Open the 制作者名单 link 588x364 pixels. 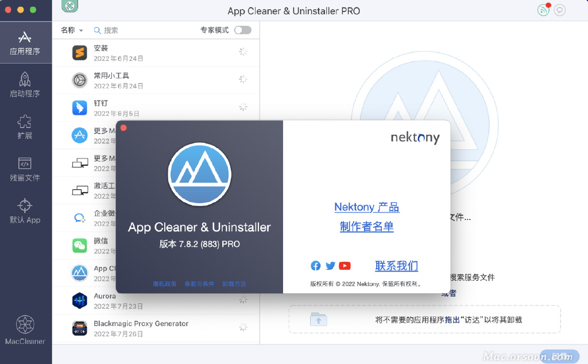click(x=367, y=226)
